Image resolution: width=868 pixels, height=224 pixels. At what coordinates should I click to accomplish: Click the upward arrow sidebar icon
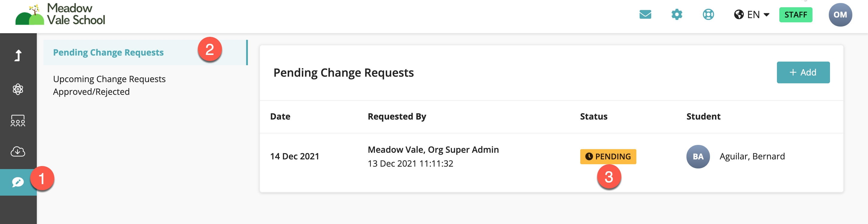click(x=18, y=56)
